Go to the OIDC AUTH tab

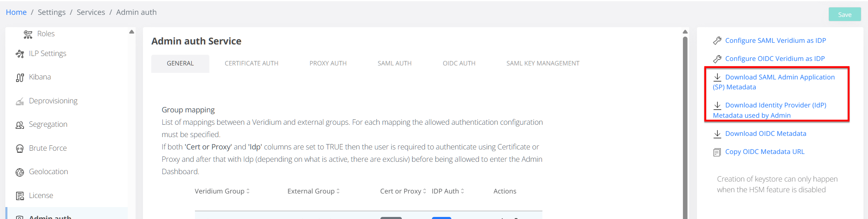click(x=459, y=63)
